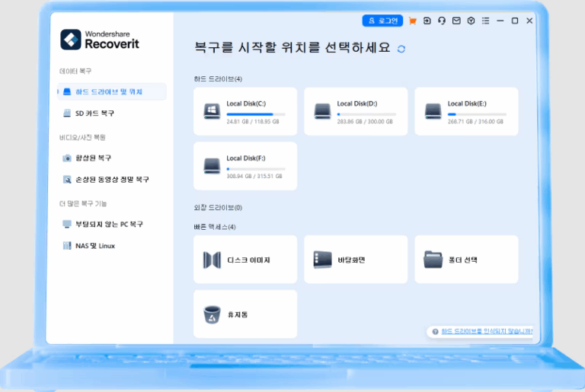Screen dimensions: 585x392
Task: Open the list menu icon in title bar
Action: pyautogui.click(x=485, y=21)
